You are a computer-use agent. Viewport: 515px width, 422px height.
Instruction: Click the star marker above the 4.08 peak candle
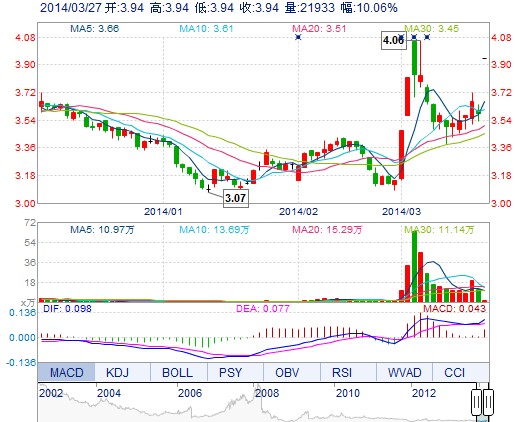pos(414,37)
